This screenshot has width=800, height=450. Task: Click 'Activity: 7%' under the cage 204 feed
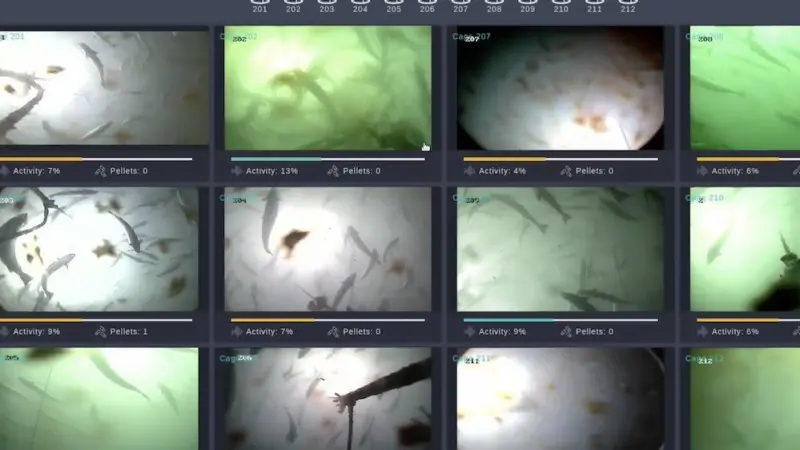pyautogui.click(x=269, y=332)
